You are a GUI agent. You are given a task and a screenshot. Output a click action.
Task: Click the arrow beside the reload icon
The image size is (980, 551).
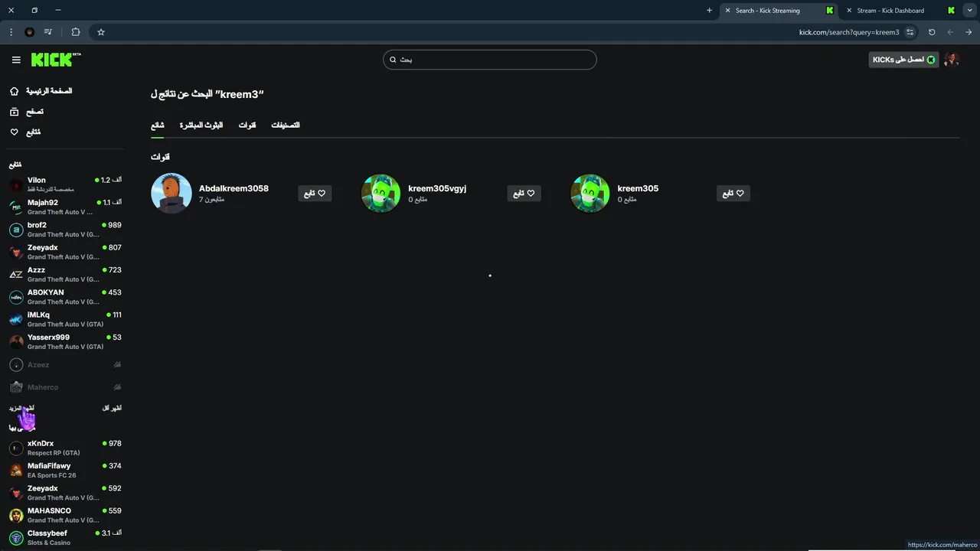tap(950, 32)
